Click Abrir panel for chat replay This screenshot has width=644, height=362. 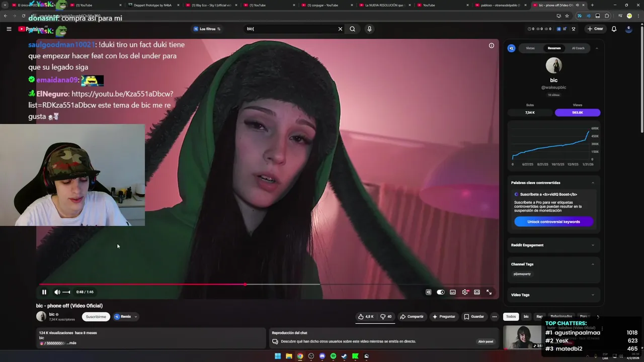tap(486, 341)
